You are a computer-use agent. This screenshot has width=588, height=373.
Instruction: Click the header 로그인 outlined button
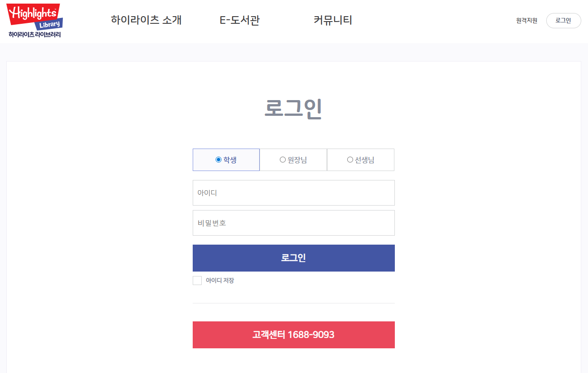tap(563, 21)
